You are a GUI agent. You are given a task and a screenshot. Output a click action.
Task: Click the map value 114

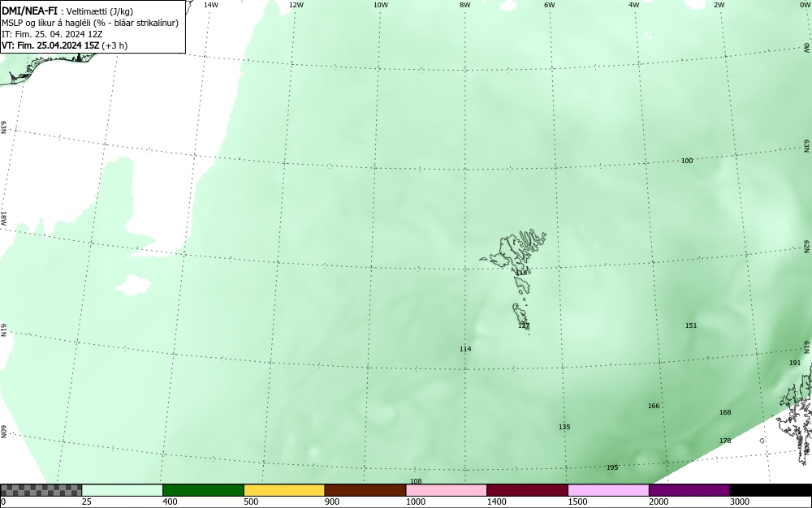click(465, 349)
